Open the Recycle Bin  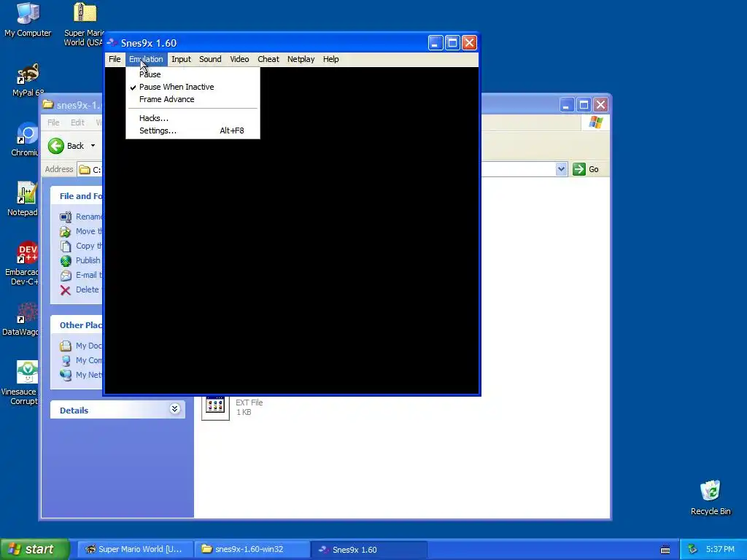711,497
